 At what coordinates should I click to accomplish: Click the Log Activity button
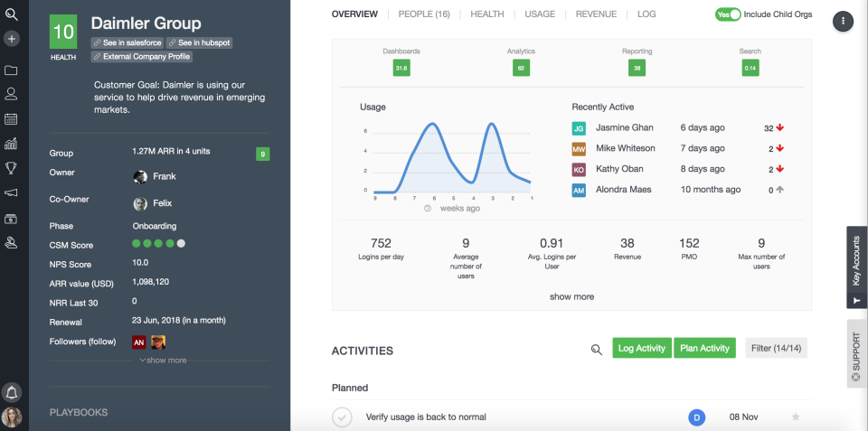642,348
